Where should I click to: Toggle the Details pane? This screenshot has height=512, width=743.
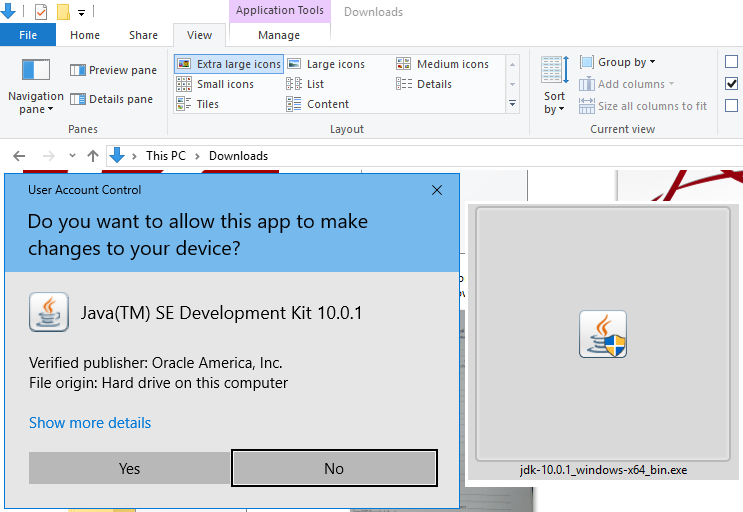(111, 99)
